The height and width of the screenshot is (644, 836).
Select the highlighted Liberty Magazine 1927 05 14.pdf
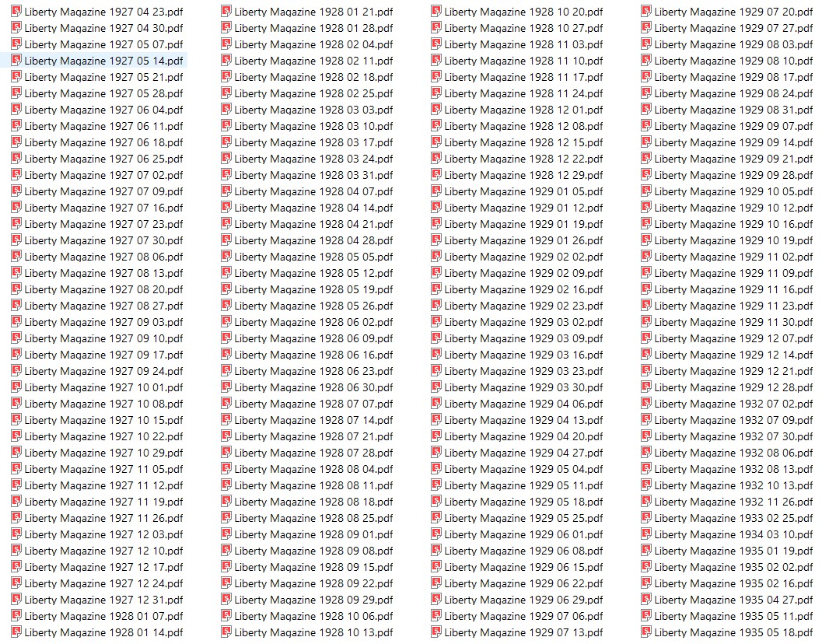[x=97, y=61]
